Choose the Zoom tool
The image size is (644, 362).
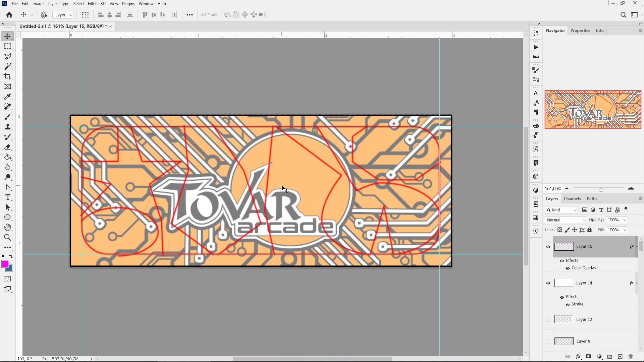point(7,237)
